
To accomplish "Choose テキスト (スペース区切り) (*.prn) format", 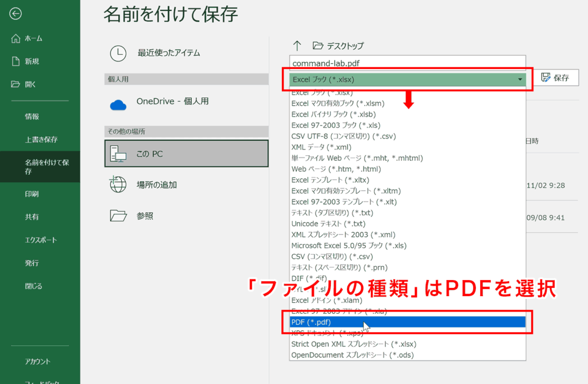I will tap(408, 267).
